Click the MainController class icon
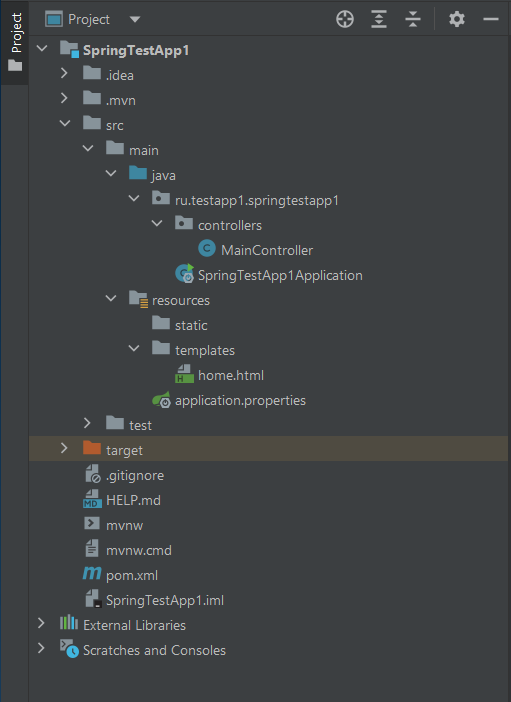The width and height of the screenshot is (511, 702). point(206,248)
